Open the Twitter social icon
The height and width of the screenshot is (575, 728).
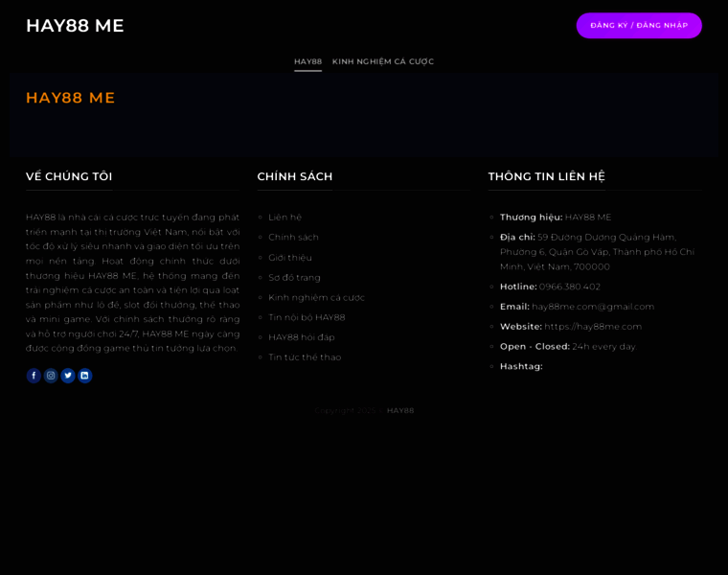click(68, 376)
